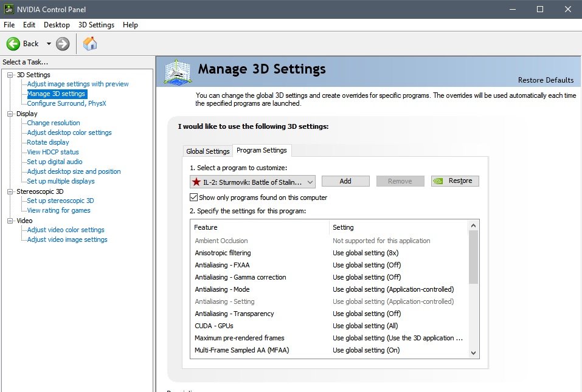Open the Help menu

tap(130, 25)
